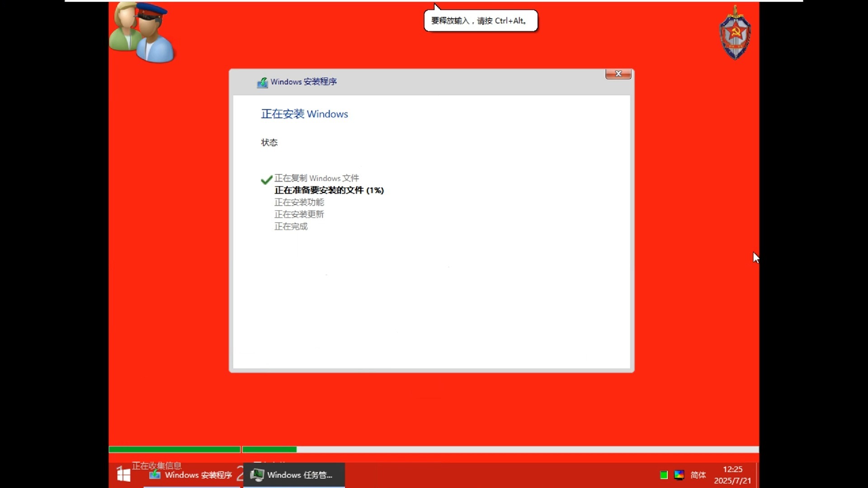
Task: Select the text 正在安装更新
Action: pyautogui.click(x=299, y=214)
